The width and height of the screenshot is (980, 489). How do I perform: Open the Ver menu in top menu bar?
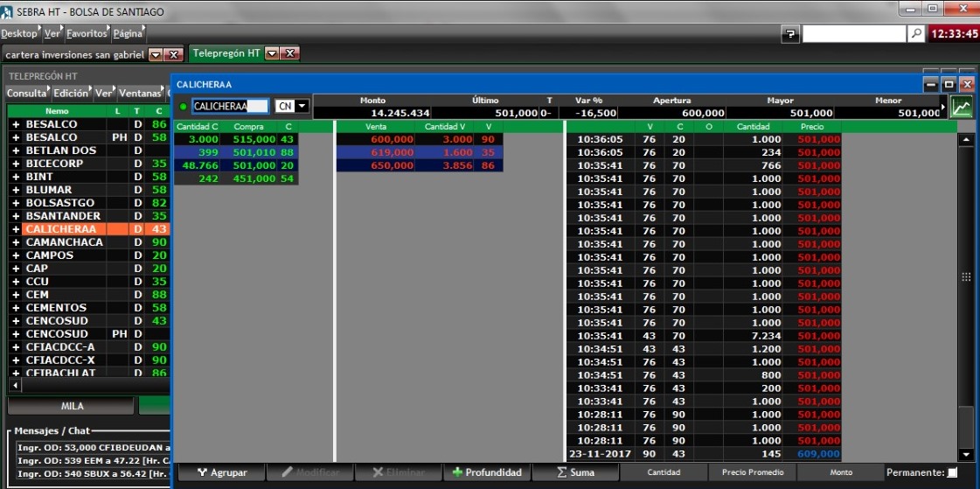(x=52, y=33)
